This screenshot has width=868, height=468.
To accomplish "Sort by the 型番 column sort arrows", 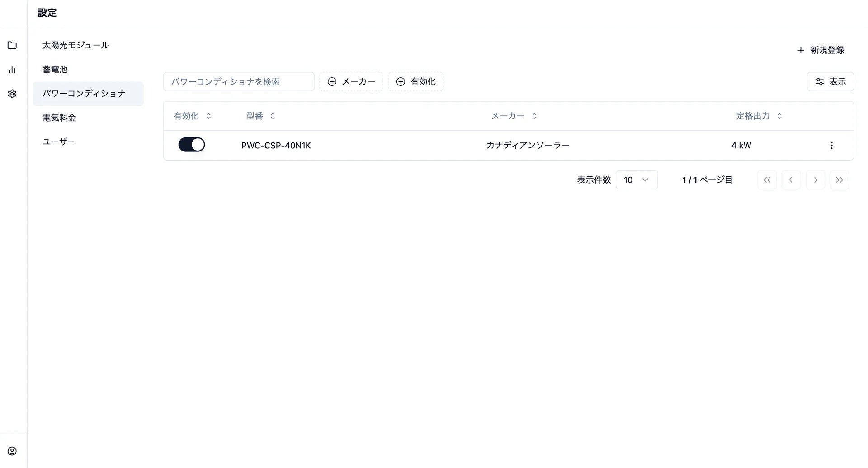I will click(273, 116).
